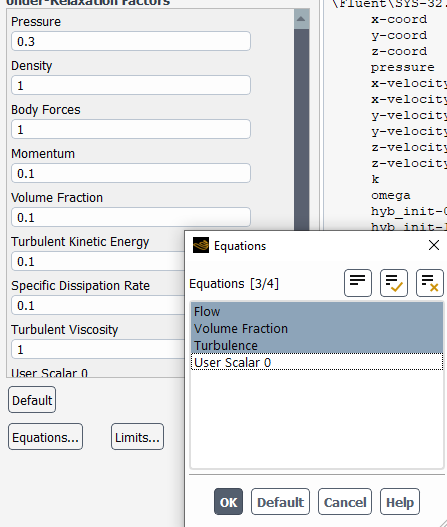Click the Body Forces input field
The image size is (447, 527).
point(131,129)
